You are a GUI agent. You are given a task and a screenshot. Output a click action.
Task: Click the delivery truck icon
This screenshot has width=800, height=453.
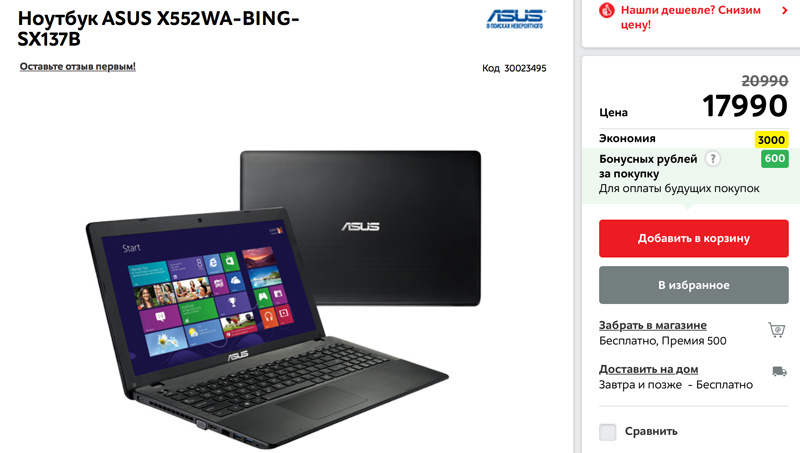click(779, 371)
